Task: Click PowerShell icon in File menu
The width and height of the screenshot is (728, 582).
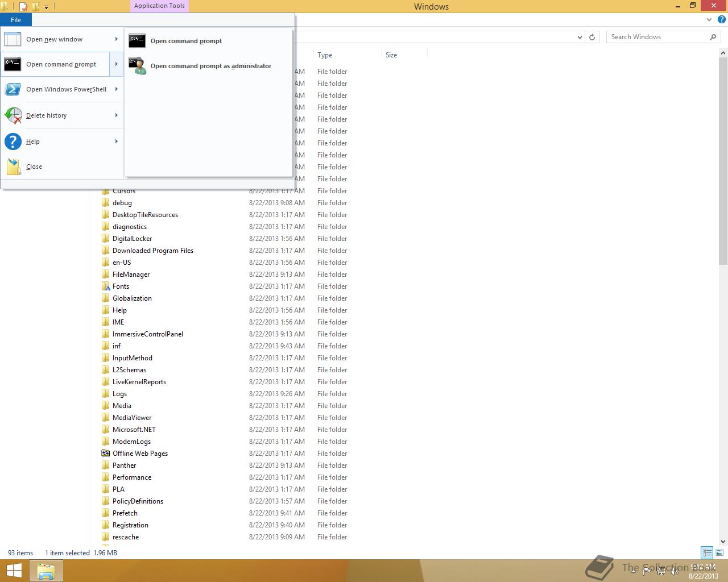Action: coord(13,89)
